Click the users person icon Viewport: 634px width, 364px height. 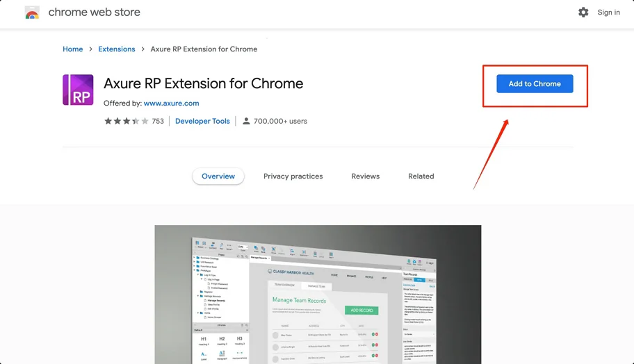[x=246, y=121]
